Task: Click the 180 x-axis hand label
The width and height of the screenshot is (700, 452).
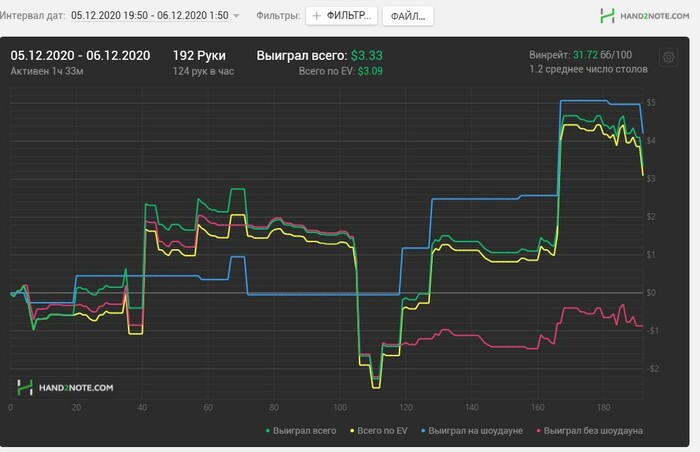Action: coord(603,407)
